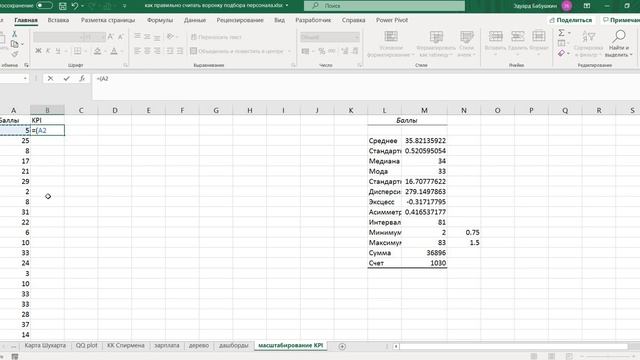Image resolution: width=640 pixels, height=360 pixels.
Task: Click the Decrease Indent icon
Action: (x=170, y=51)
